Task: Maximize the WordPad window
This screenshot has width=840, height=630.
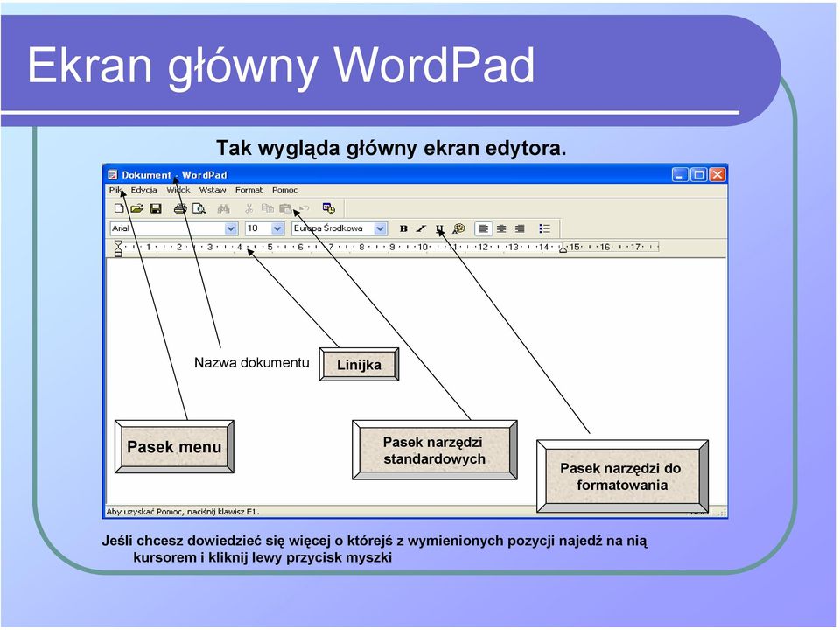Action: (698, 175)
